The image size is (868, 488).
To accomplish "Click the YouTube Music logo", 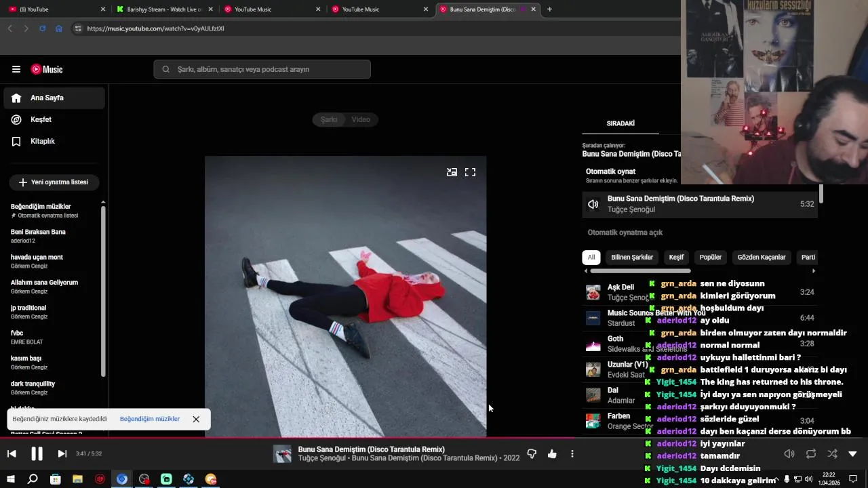I will coord(47,69).
